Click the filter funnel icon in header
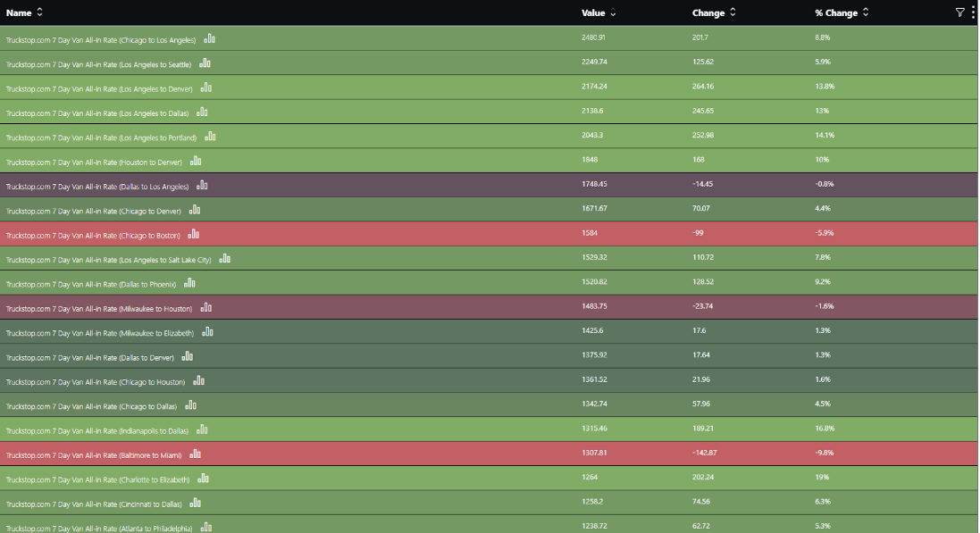The height and width of the screenshot is (533, 980). point(960,12)
